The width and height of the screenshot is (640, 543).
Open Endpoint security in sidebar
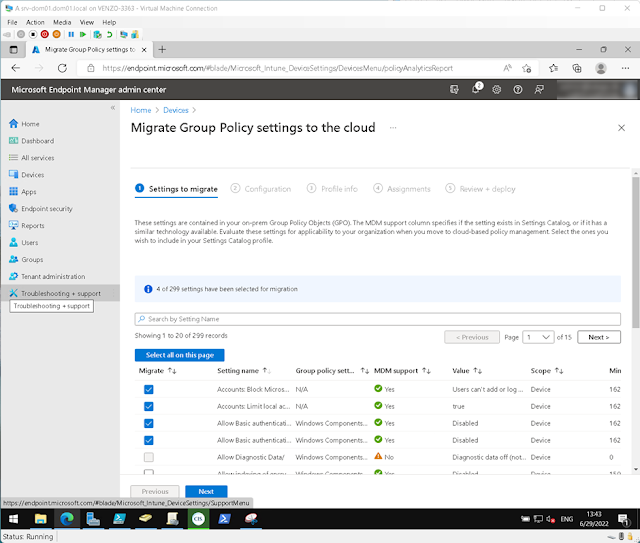[41, 209]
